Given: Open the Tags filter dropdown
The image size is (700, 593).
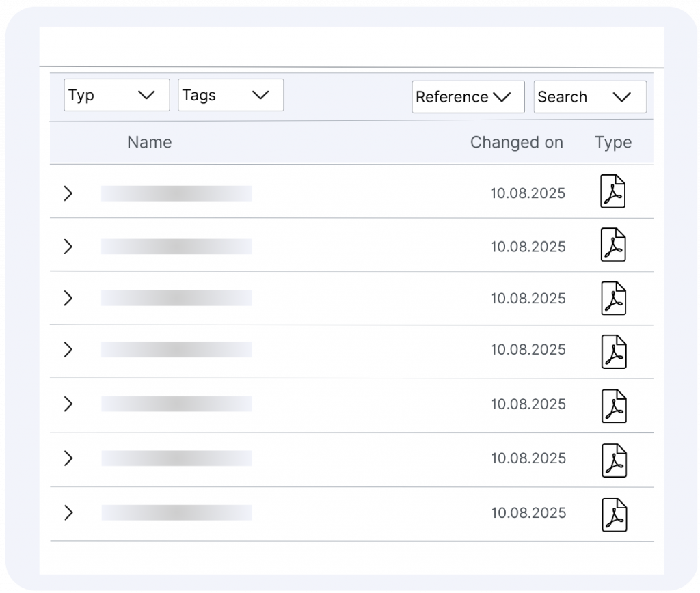Looking at the screenshot, I should click(x=230, y=95).
